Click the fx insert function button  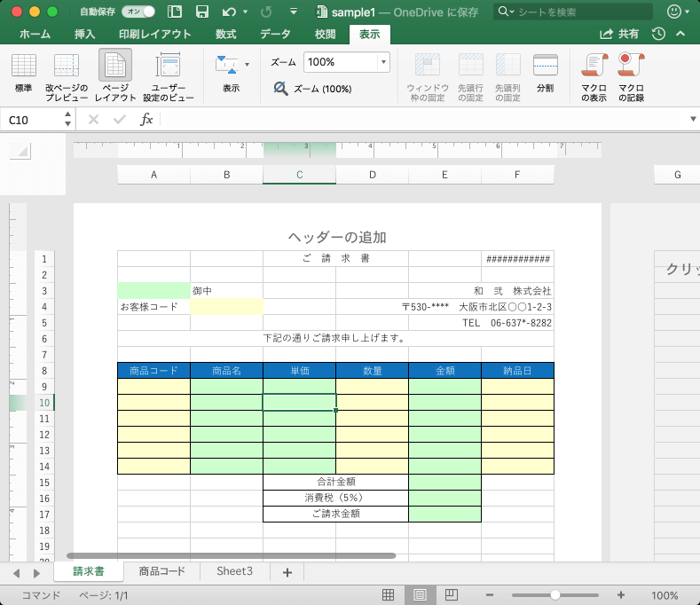coord(146,119)
